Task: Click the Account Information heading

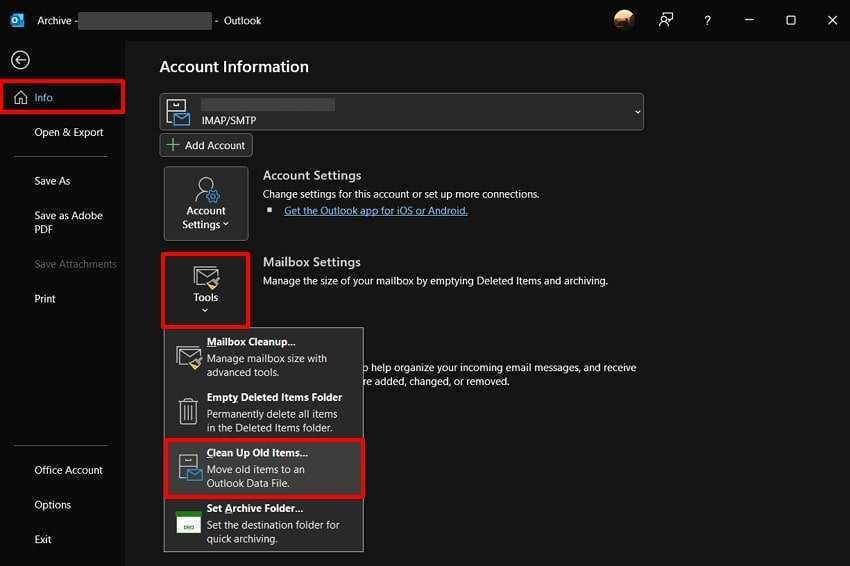Action: pos(234,67)
